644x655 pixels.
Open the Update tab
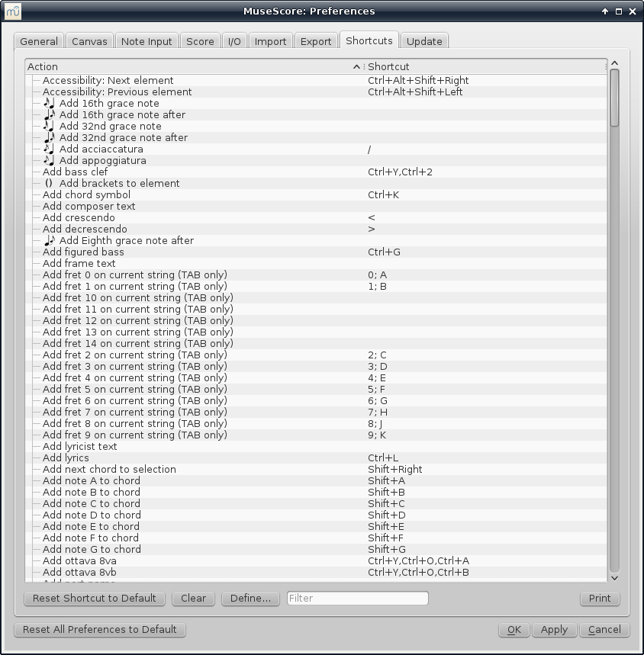(424, 41)
